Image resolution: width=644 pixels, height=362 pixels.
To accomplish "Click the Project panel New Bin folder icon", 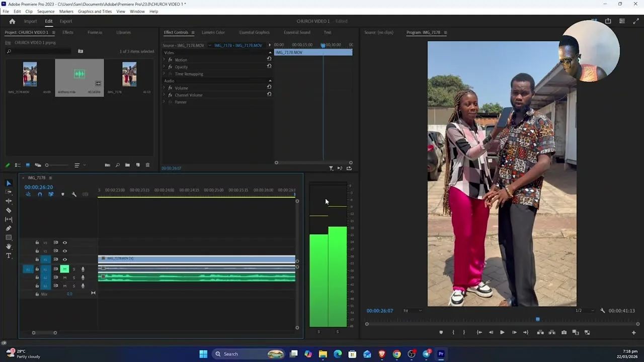I will (127, 165).
